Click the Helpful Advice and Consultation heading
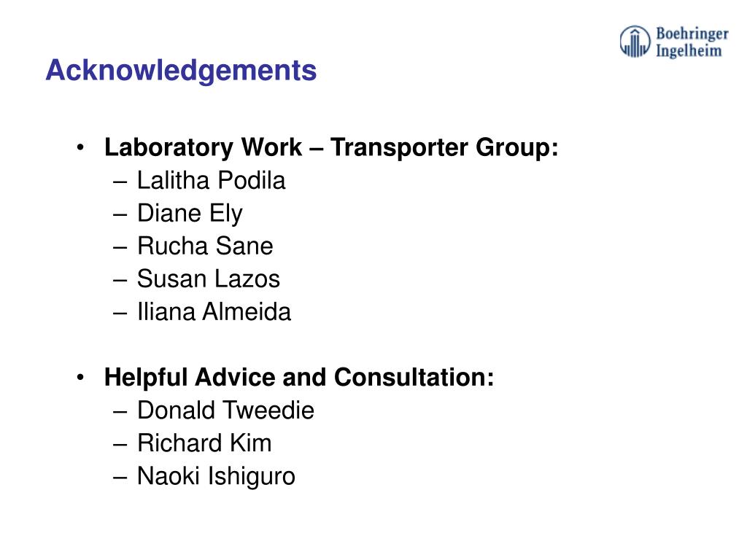Image resolution: width=747 pixels, height=560 pixels. pyautogui.click(x=299, y=377)
